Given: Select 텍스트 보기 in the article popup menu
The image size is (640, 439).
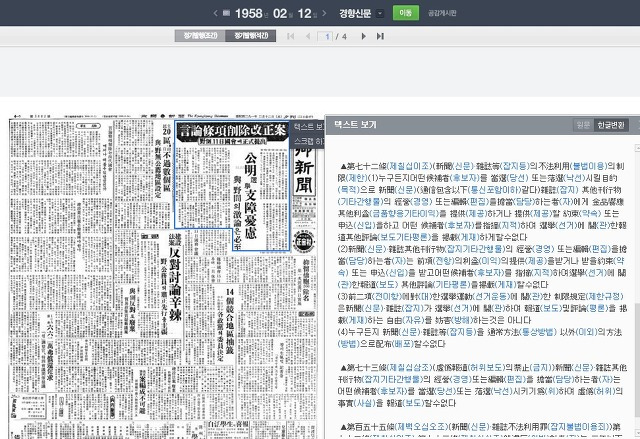Looking at the screenshot, I should click(308, 127).
